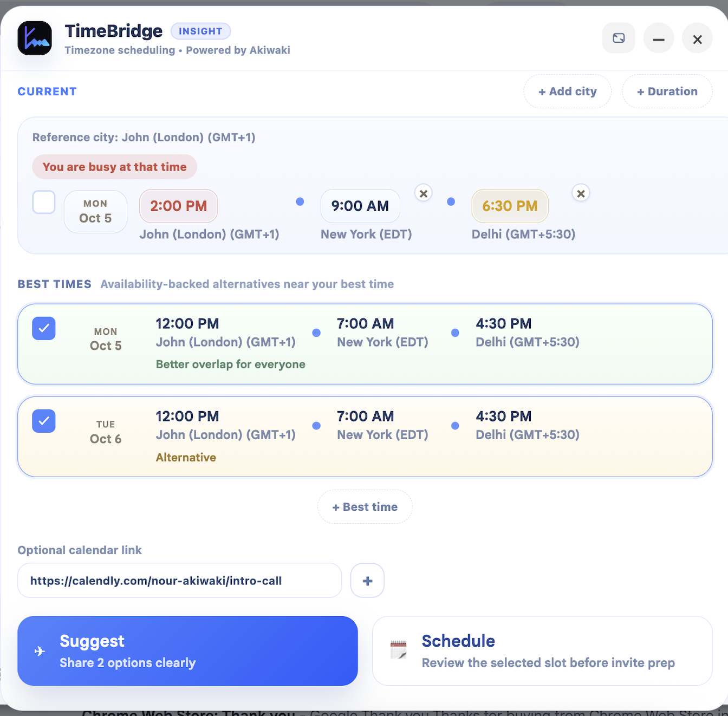Click the optional calendar link input field

(179, 581)
